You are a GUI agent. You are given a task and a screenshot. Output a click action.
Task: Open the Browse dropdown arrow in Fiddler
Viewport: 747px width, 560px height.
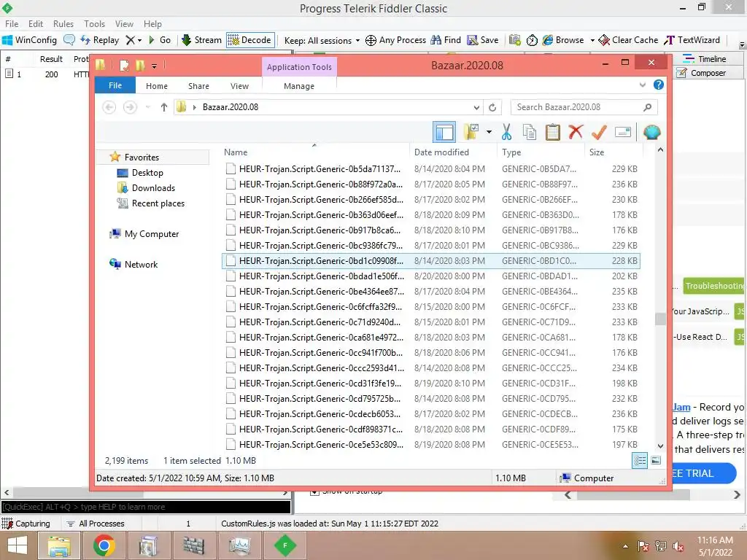(592, 40)
